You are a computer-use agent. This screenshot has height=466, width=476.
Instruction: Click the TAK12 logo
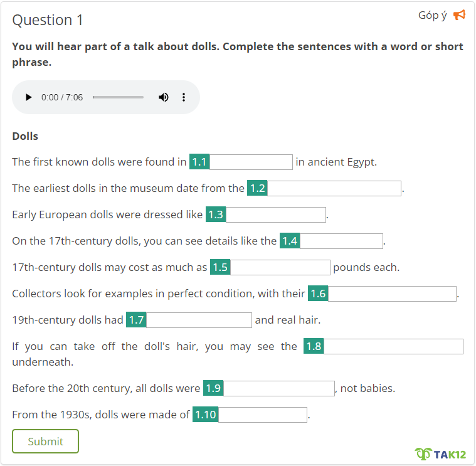click(x=440, y=453)
